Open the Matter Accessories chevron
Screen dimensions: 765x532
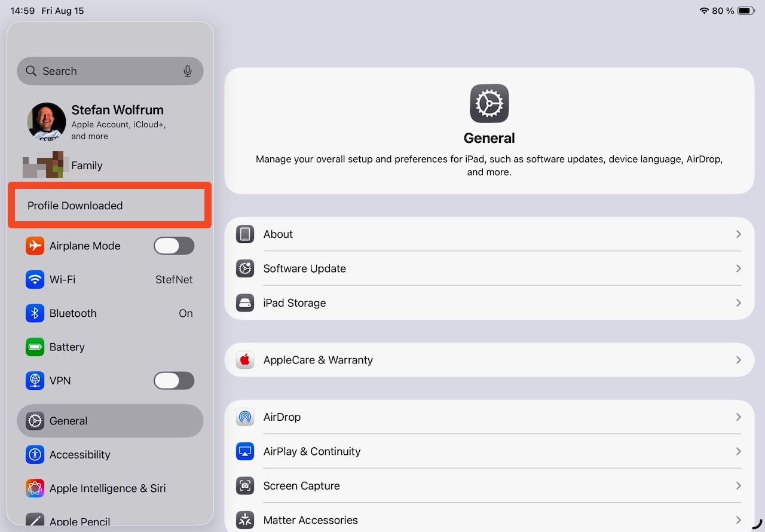click(x=739, y=520)
